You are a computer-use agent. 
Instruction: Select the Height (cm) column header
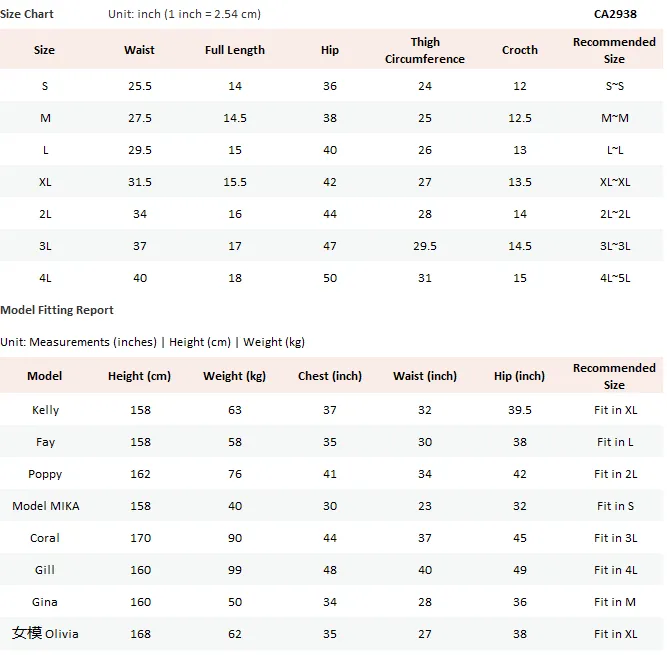139,376
